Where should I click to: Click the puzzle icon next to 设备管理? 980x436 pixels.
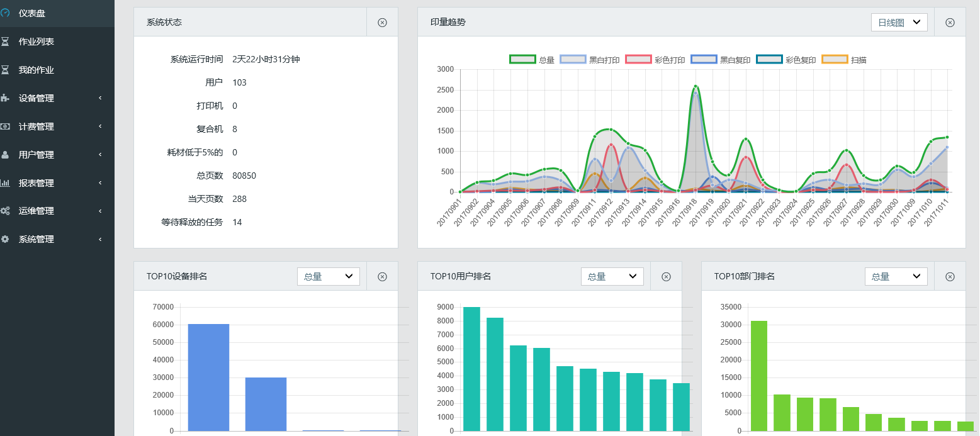[x=5, y=98]
